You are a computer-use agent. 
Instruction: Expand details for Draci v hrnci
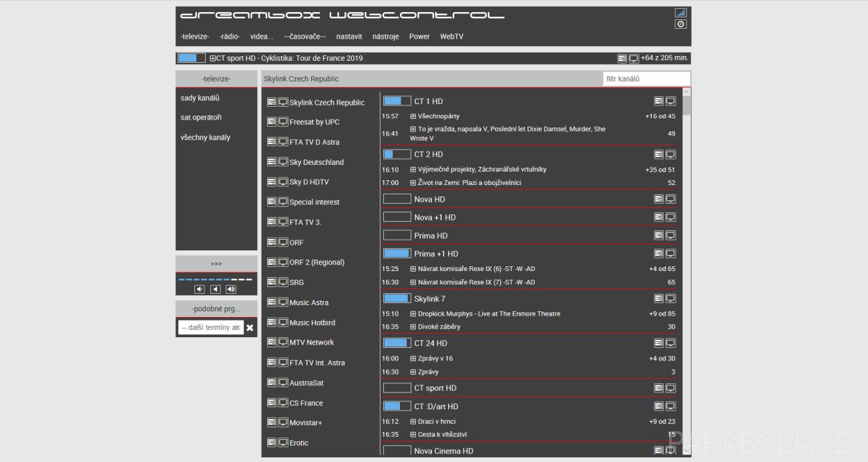point(413,422)
